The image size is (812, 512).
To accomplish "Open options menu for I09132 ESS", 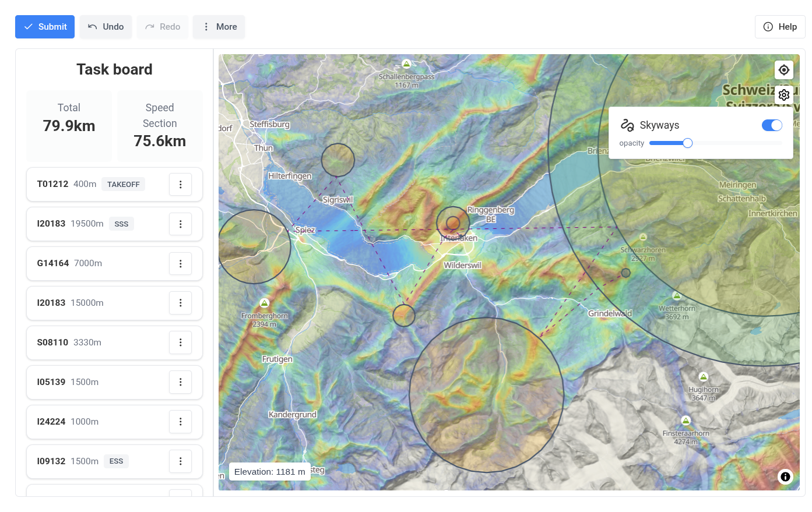I will [181, 461].
